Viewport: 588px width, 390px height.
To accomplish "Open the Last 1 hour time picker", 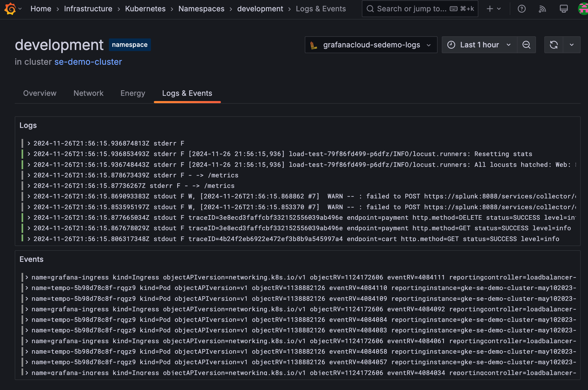I will [x=479, y=45].
